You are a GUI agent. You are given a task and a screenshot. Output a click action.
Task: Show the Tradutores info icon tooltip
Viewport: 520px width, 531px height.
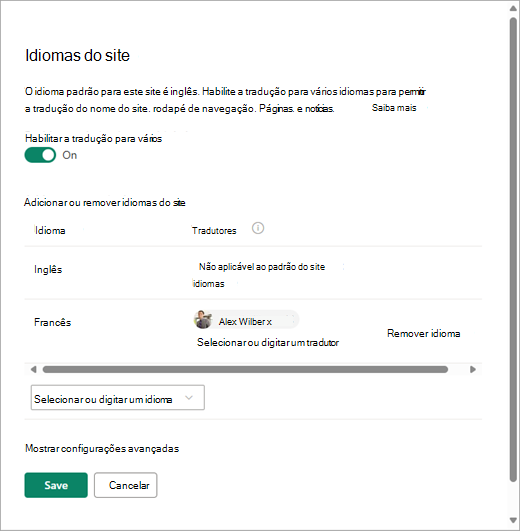(258, 228)
